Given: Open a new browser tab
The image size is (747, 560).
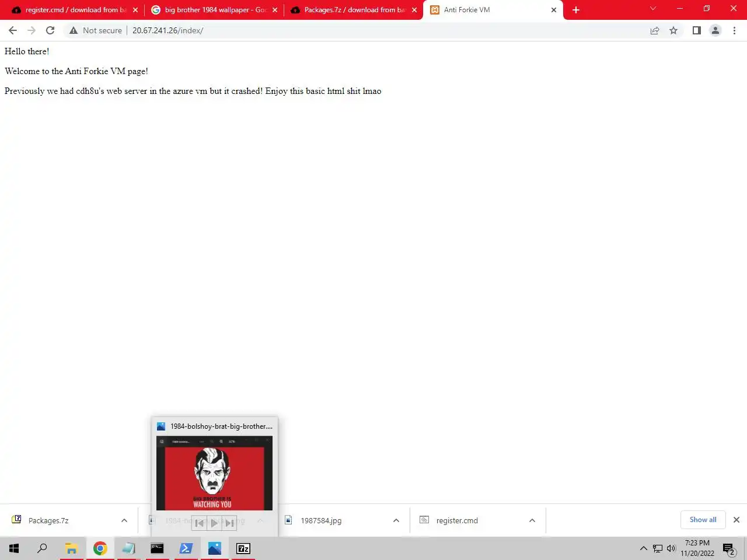Looking at the screenshot, I should (x=576, y=10).
